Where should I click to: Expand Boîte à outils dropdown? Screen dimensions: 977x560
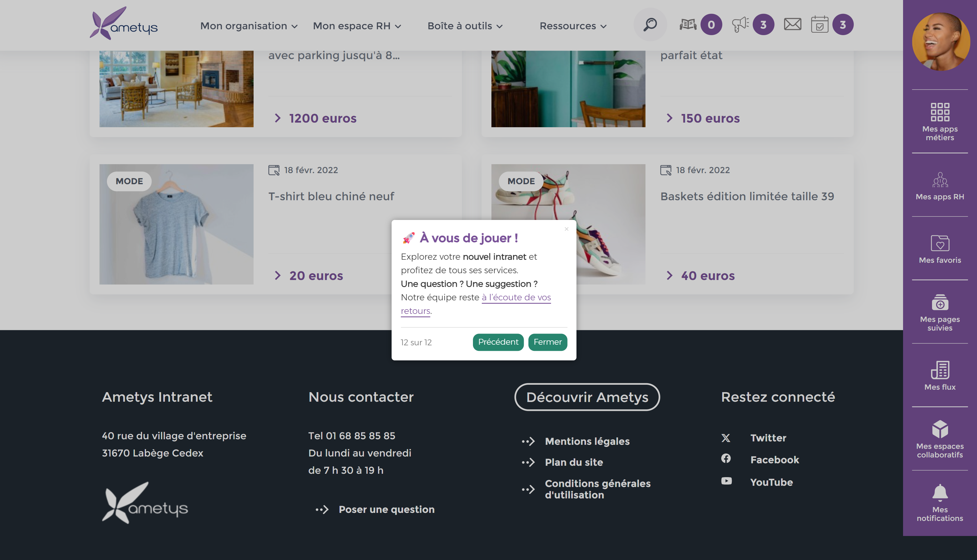(465, 26)
